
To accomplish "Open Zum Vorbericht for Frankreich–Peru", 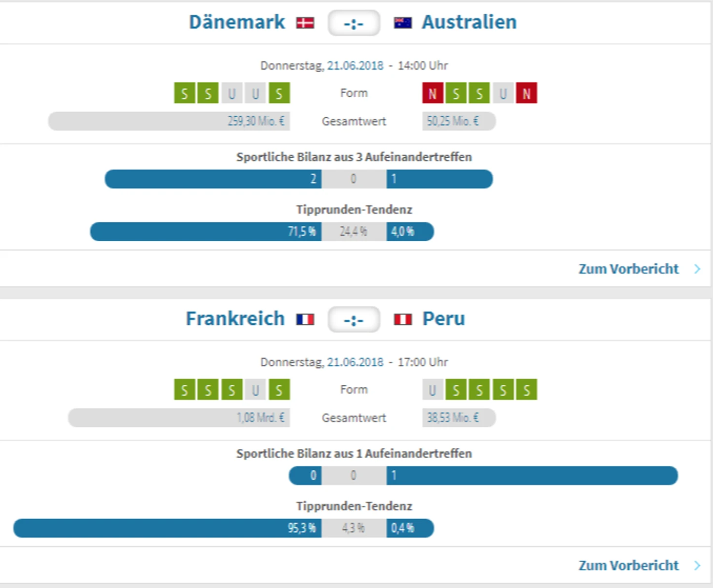I will [629, 566].
